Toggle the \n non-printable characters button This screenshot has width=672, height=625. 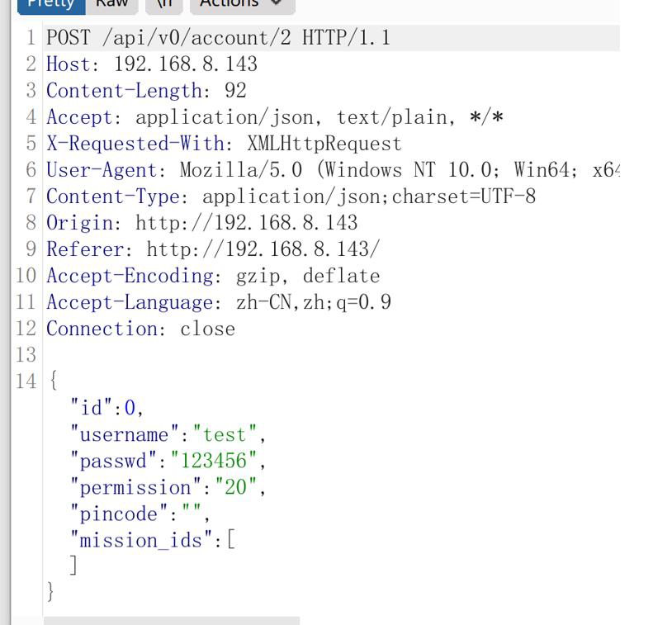(164, 5)
